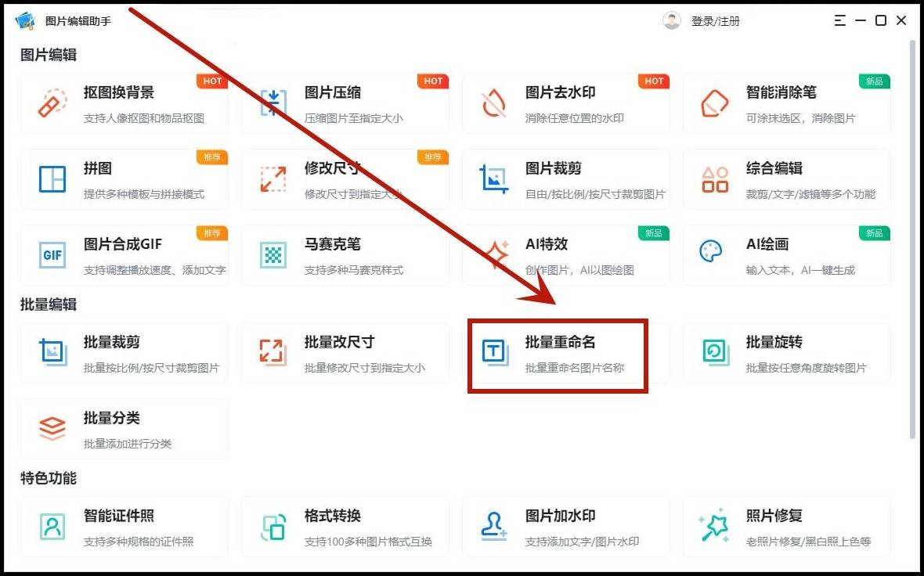Click the 批量裁剪 batch crop icon
Screen dimensions: 924x576
pos(52,352)
